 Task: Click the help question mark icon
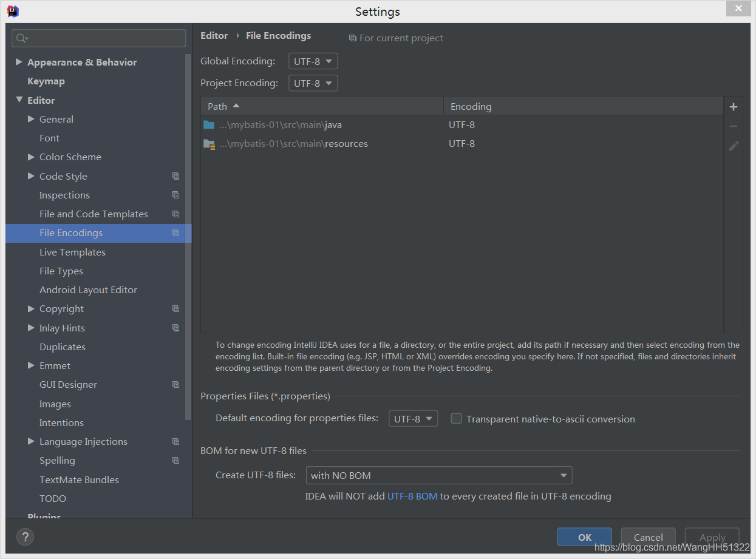click(25, 537)
